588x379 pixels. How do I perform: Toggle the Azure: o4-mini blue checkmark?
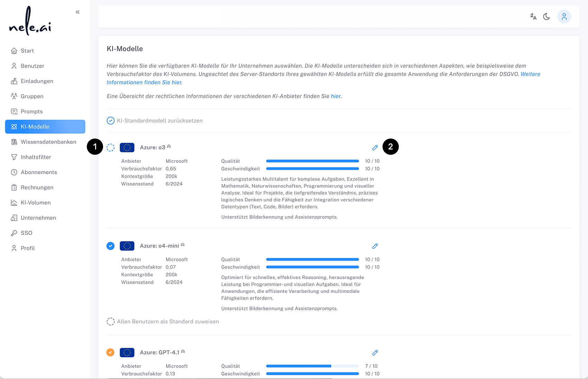point(110,246)
